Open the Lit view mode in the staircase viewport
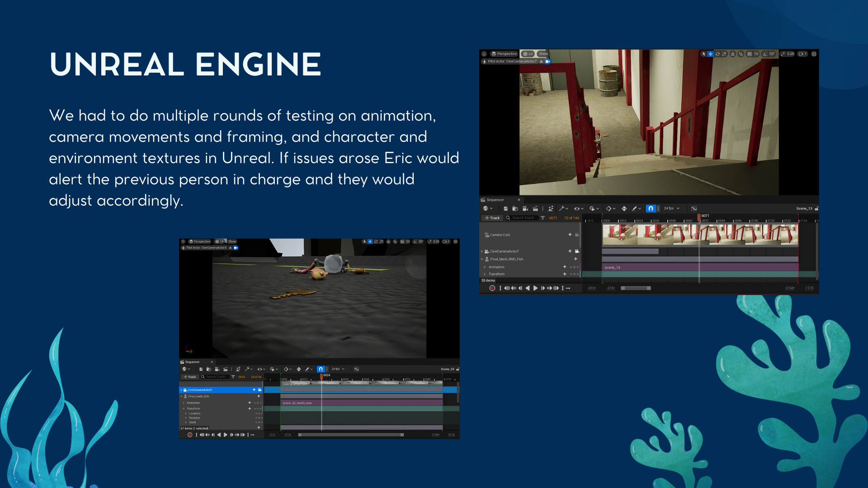The height and width of the screenshot is (488, 868). (x=528, y=54)
